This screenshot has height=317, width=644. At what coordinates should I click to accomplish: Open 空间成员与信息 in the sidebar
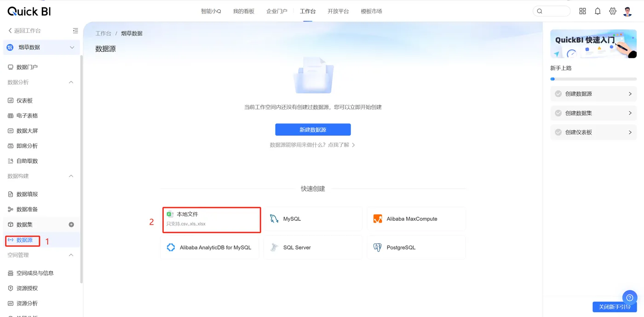pos(35,273)
